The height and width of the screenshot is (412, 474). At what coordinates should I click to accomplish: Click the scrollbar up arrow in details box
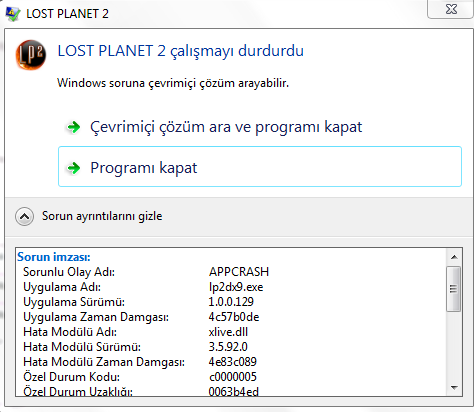point(454,257)
